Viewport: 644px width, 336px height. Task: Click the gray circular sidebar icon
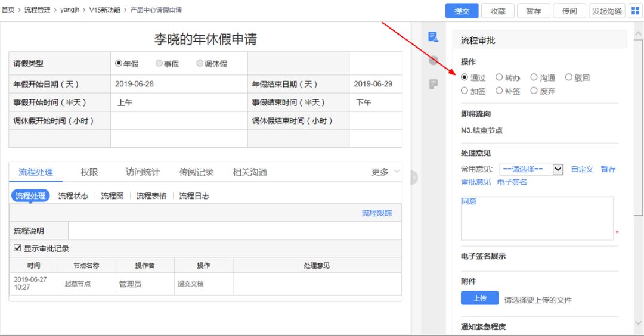coord(434,60)
